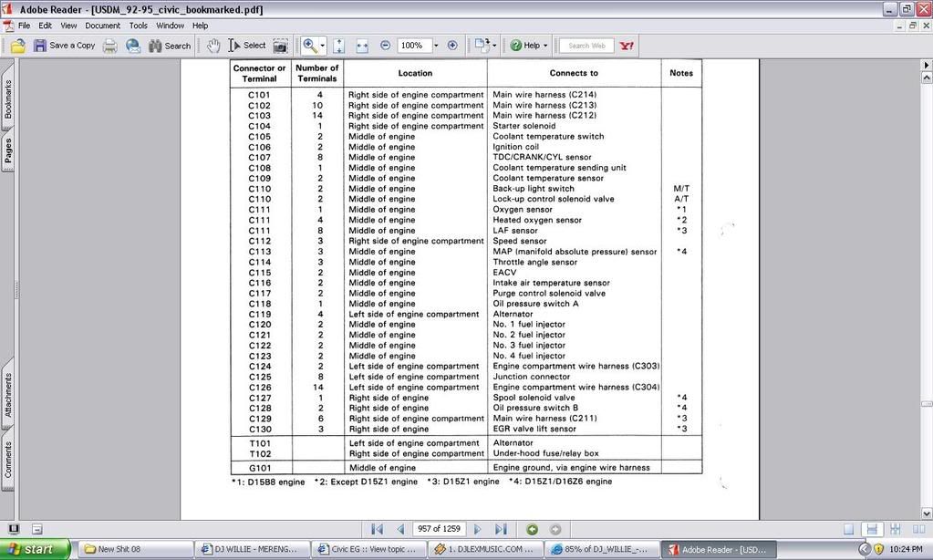Open zoom tool dropdown arrow
The image size is (933, 560).
pyautogui.click(x=323, y=46)
